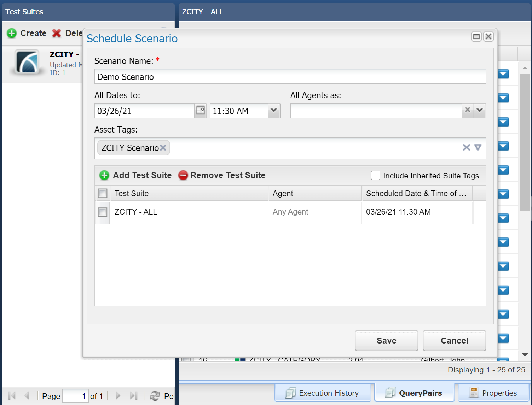The image size is (532, 405).
Task: Toggle the select-all Test Suite header checkbox
Action: click(x=103, y=193)
